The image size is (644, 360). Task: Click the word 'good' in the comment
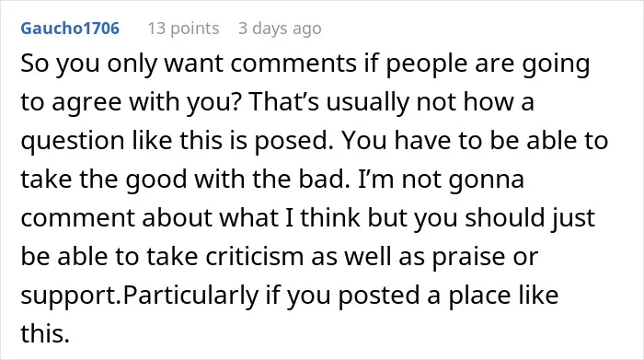pos(156,180)
